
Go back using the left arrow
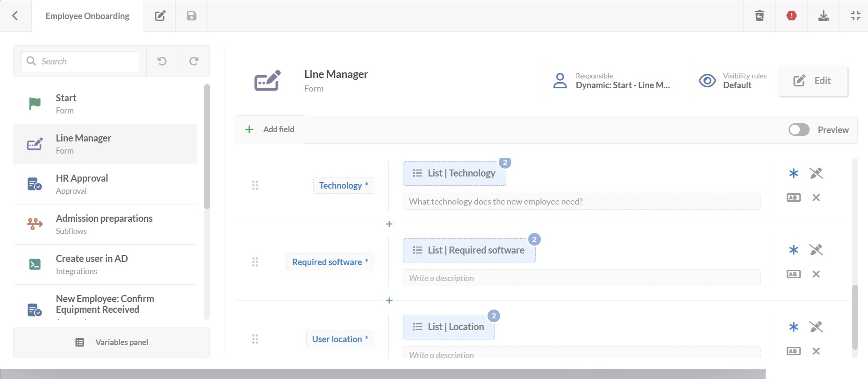[15, 16]
